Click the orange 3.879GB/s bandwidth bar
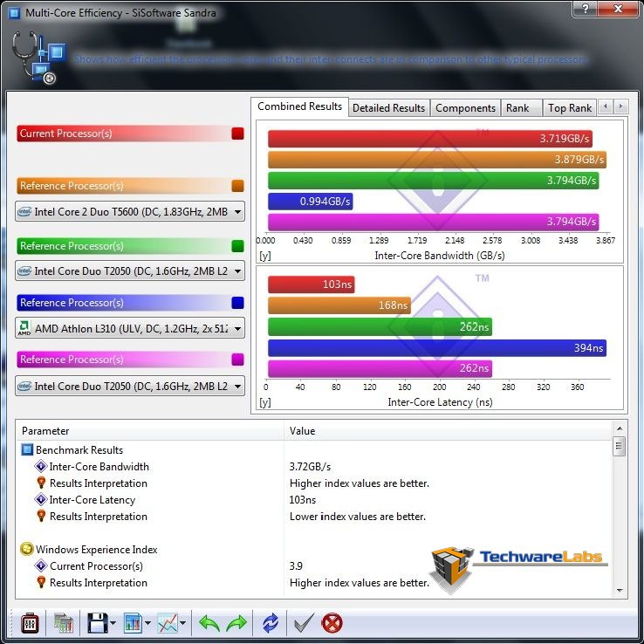This screenshot has height=644, width=644. (437, 160)
